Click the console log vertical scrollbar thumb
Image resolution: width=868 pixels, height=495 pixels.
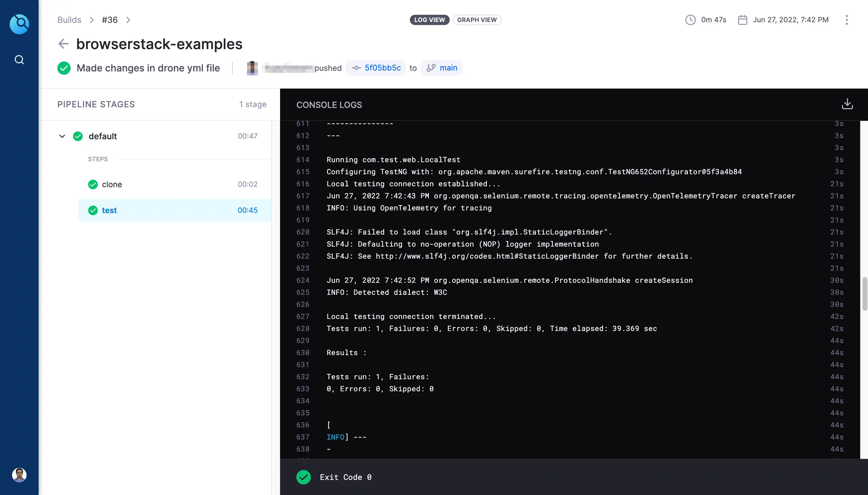pos(864,294)
